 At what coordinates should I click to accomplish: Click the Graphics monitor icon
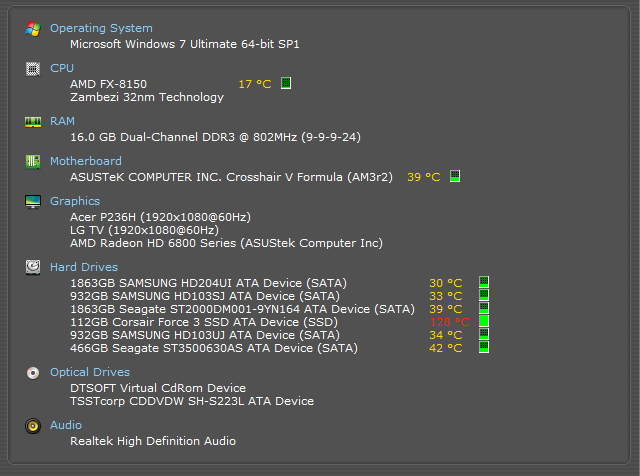[x=33, y=201]
